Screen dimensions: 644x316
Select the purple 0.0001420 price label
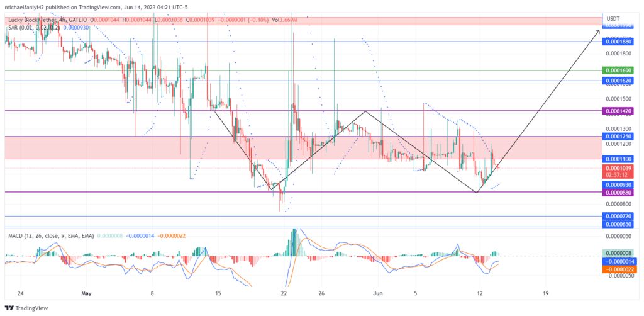618,111
